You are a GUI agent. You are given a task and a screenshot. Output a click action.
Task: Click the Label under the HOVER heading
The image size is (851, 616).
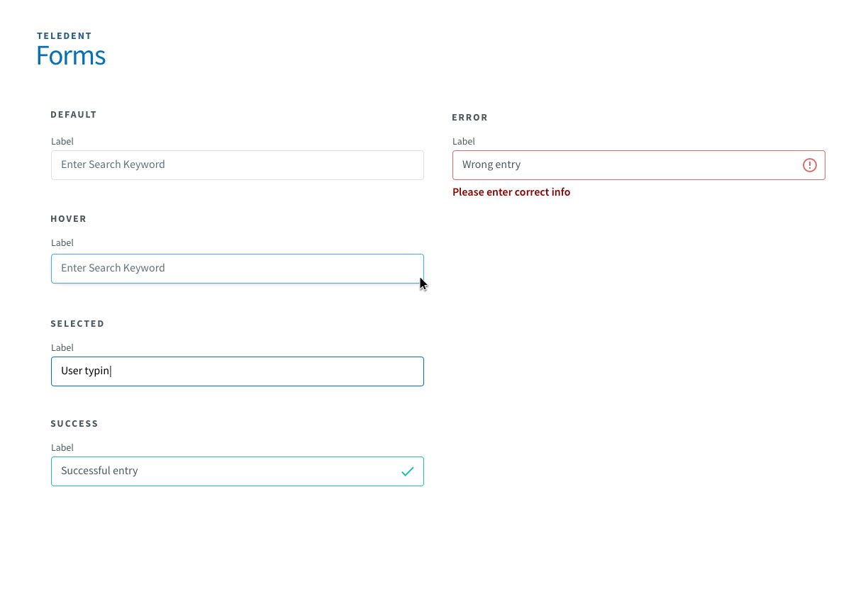pyautogui.click(x=62, y=243)
